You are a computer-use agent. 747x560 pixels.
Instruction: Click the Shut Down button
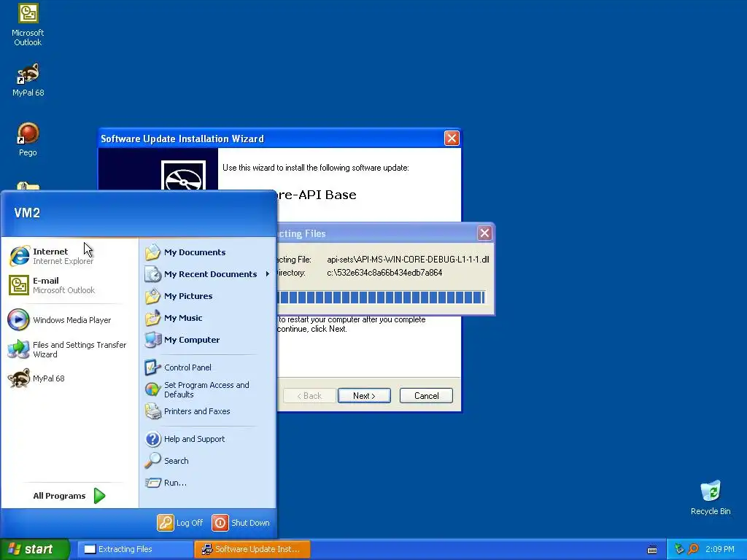[241, 523]
